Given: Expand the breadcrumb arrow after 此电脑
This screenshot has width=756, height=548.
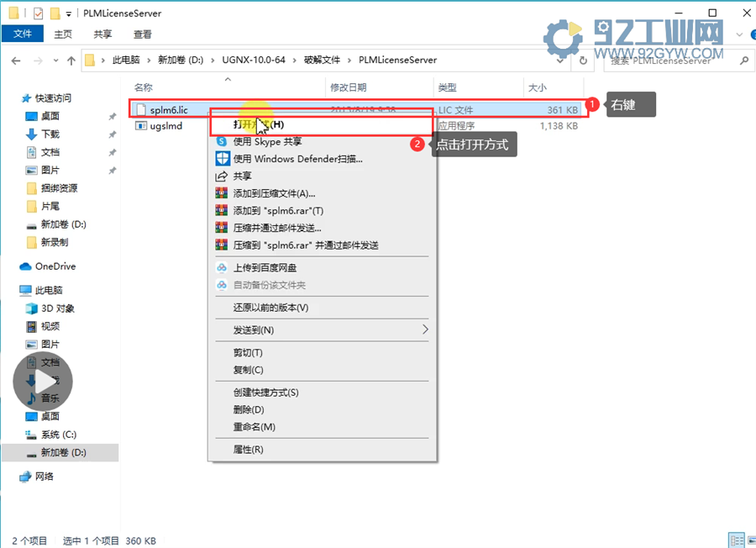Looking at the screenshot, I should point(149,61).
